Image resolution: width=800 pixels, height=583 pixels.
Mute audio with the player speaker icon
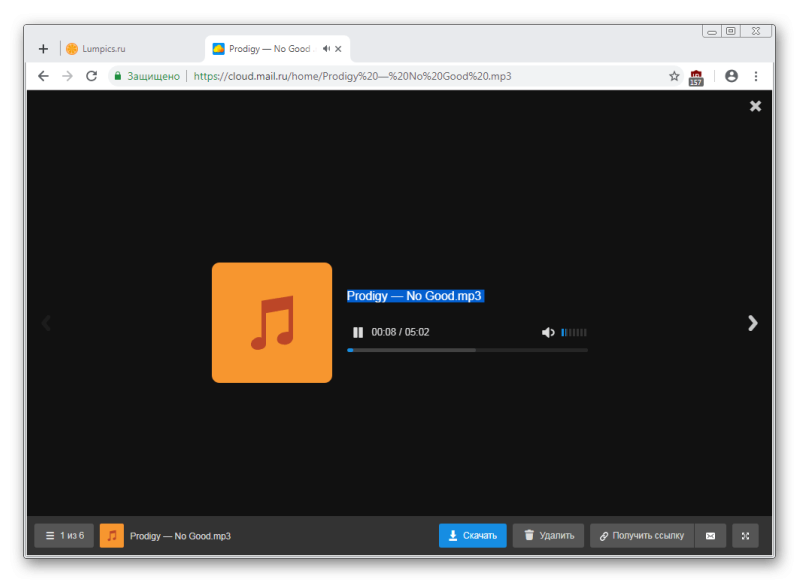click(548, 333)
